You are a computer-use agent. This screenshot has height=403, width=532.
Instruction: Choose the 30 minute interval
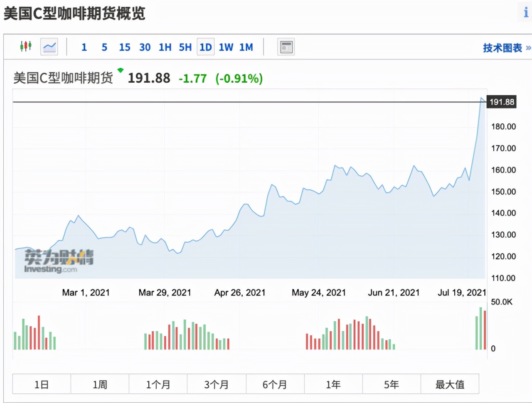pos(145,47)
